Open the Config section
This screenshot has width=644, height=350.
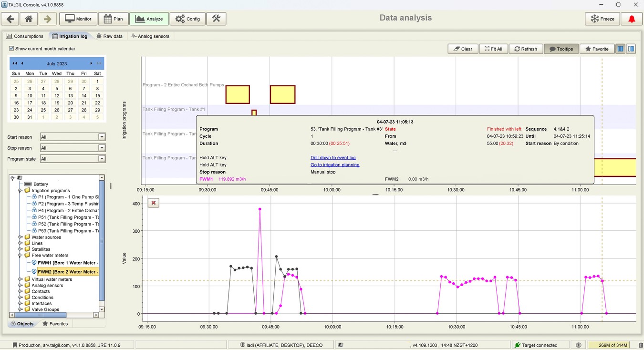pos(187,19)
